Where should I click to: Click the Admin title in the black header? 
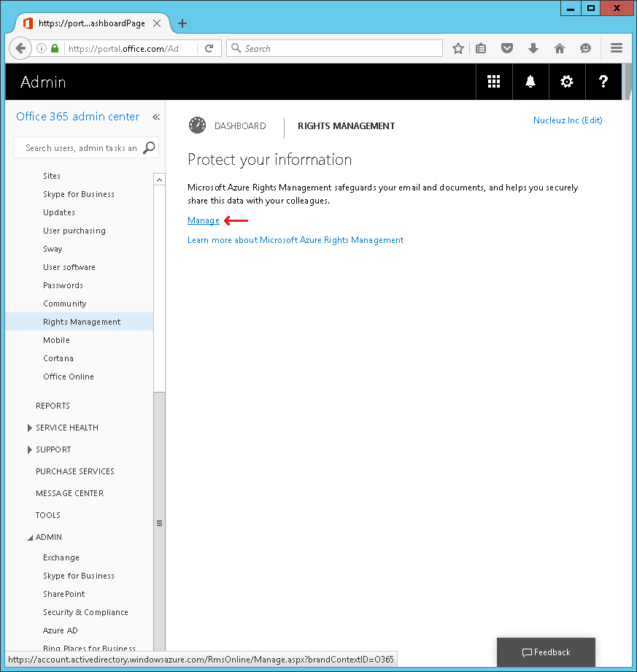(x=43, y=82)
